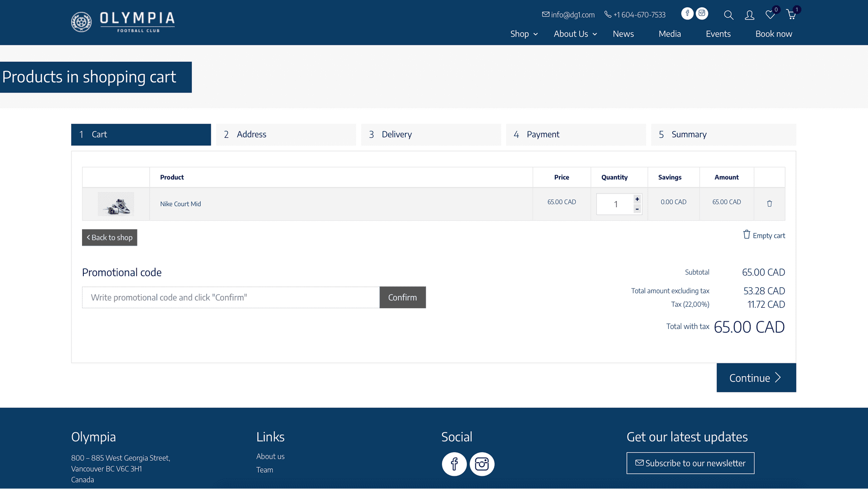The width and height of the screenshot is (868, 489).
Task: Increase Nike Court Mid quantity with plus
Action: coord(637,199)
